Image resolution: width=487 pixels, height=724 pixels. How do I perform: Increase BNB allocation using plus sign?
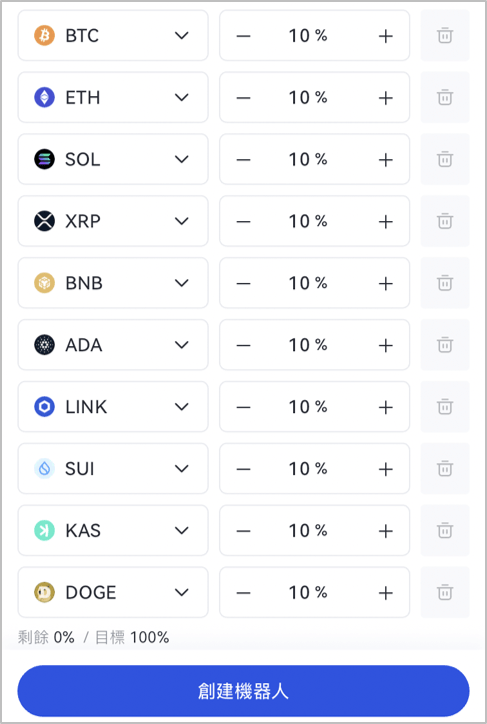pos(385,284)
